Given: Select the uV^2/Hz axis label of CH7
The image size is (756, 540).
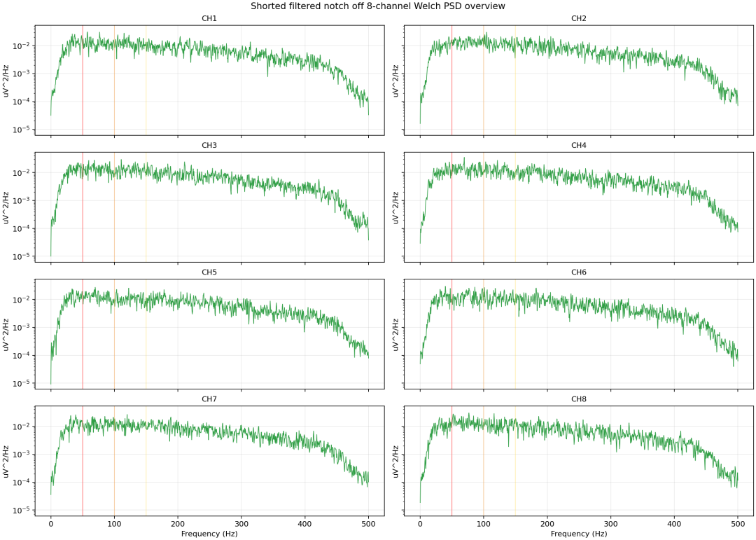Looking at the screenshot, I should tap(6, 462).
